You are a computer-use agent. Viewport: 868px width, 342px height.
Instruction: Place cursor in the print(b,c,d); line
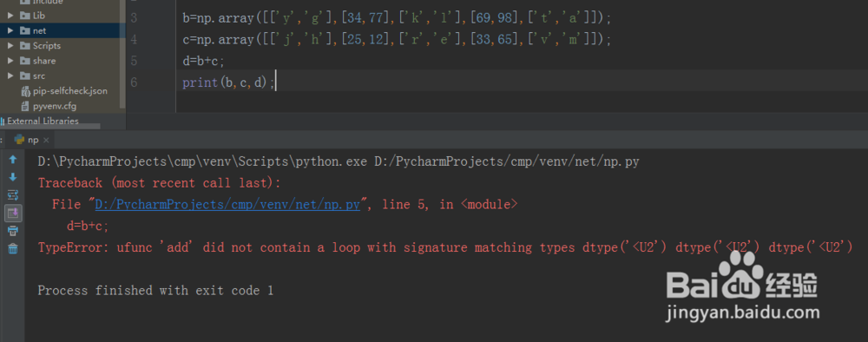[x=228, y=82]
